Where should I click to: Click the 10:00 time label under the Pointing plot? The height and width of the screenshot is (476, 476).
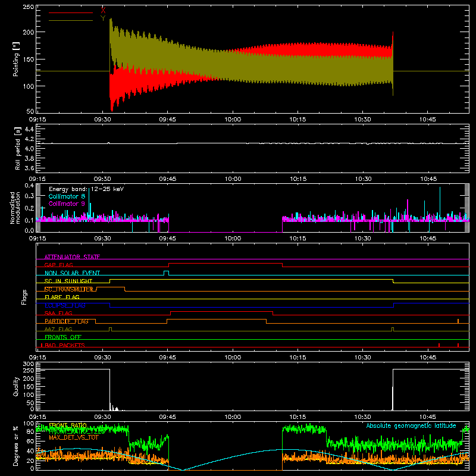[233, 120]
